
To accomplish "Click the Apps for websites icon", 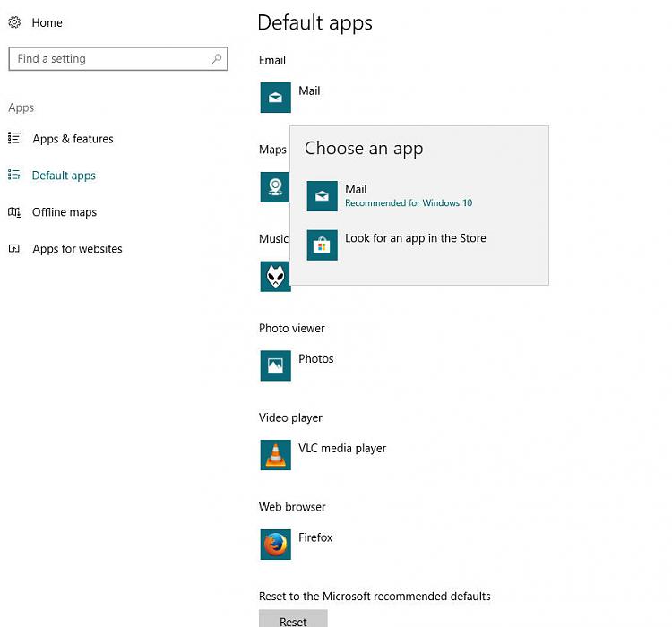I will pyautogui.click(x=14, y=249).
